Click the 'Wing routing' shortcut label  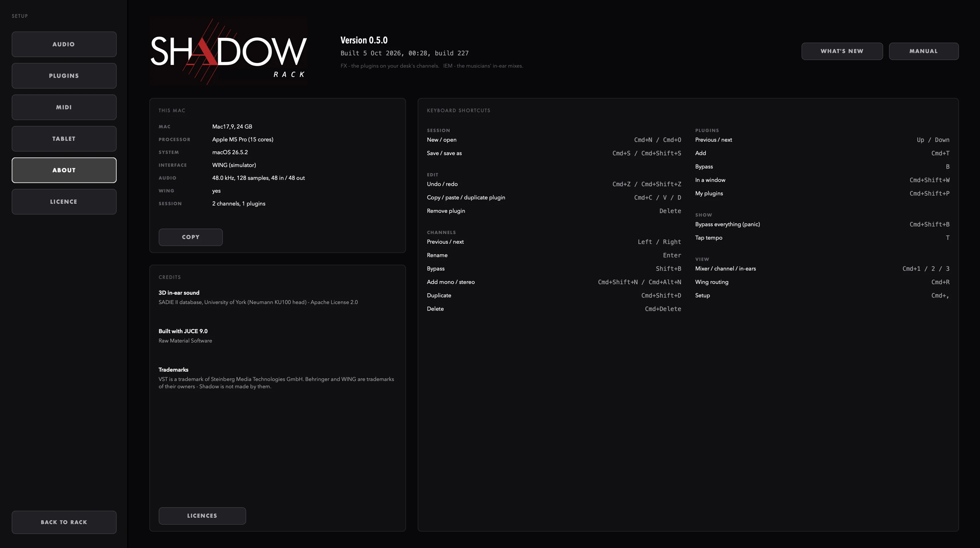pyautogui.click(x=711, y=282)
